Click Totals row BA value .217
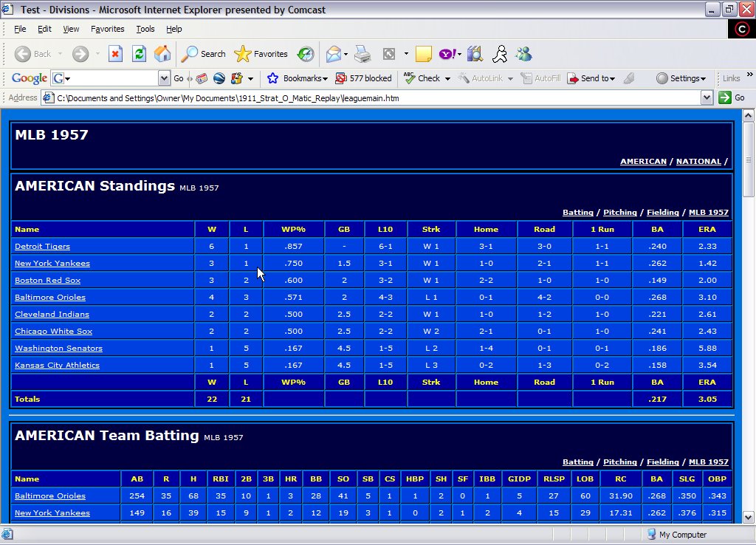Screen dimensions: 756x545 click(x=657, y=400)
